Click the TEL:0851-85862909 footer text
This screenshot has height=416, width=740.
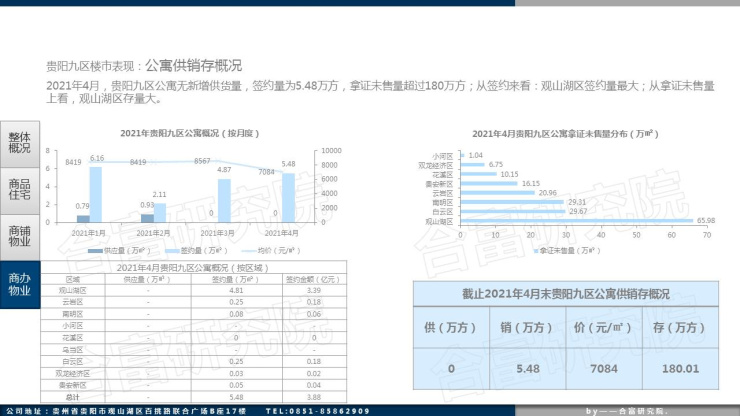[x=317, y=411]
